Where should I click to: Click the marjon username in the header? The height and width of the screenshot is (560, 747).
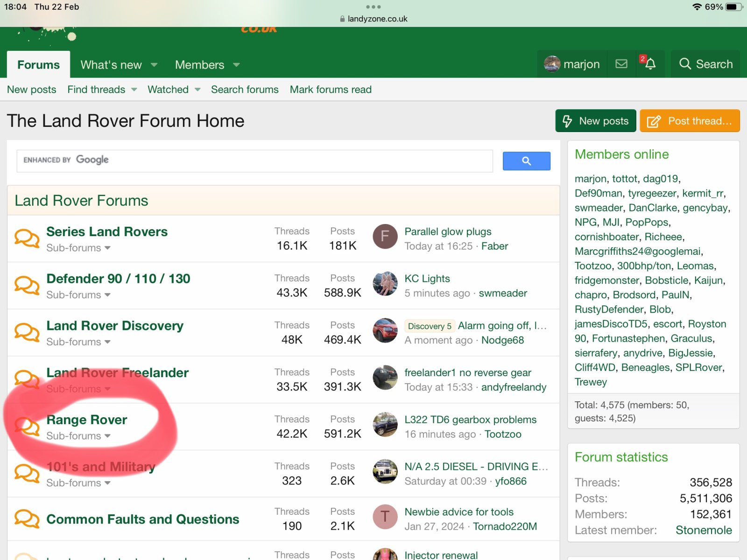582,64
